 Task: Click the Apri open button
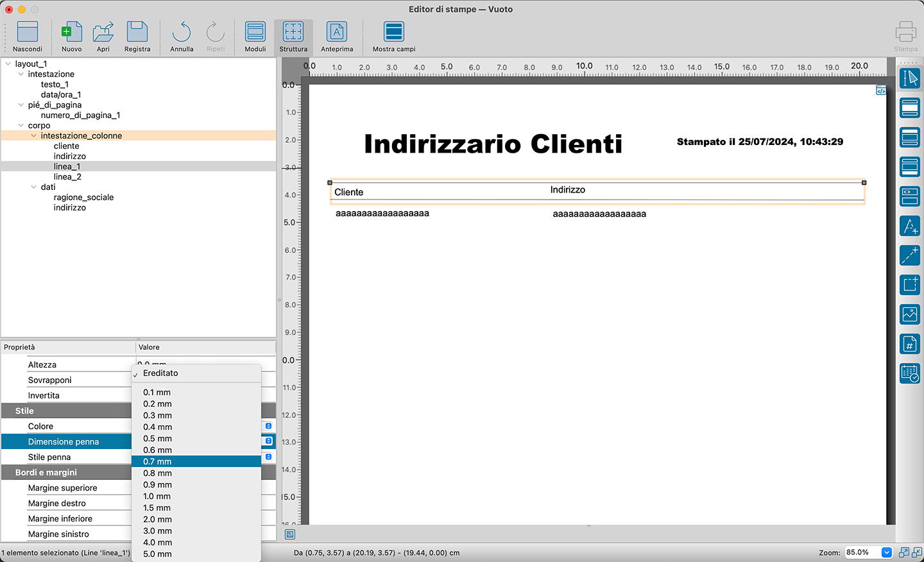103,37
